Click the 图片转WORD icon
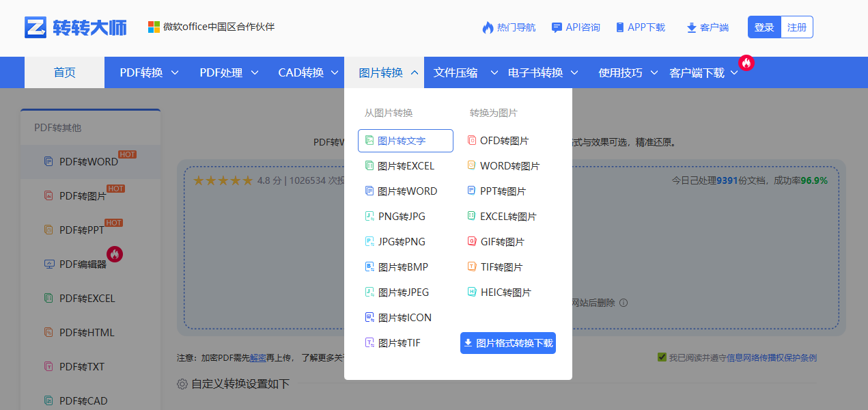The width and height of the screenshot is (868, 410). (x=369, y=191)
